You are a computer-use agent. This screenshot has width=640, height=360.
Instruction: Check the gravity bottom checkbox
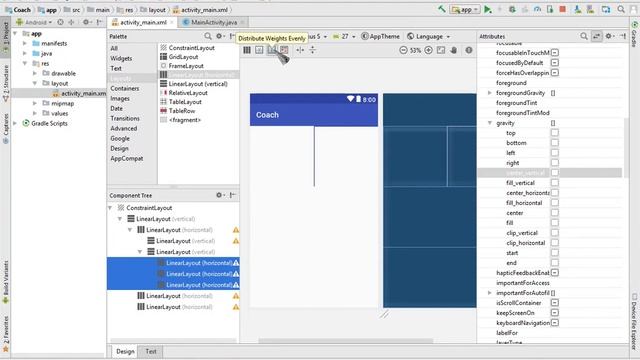coord(555,142)
